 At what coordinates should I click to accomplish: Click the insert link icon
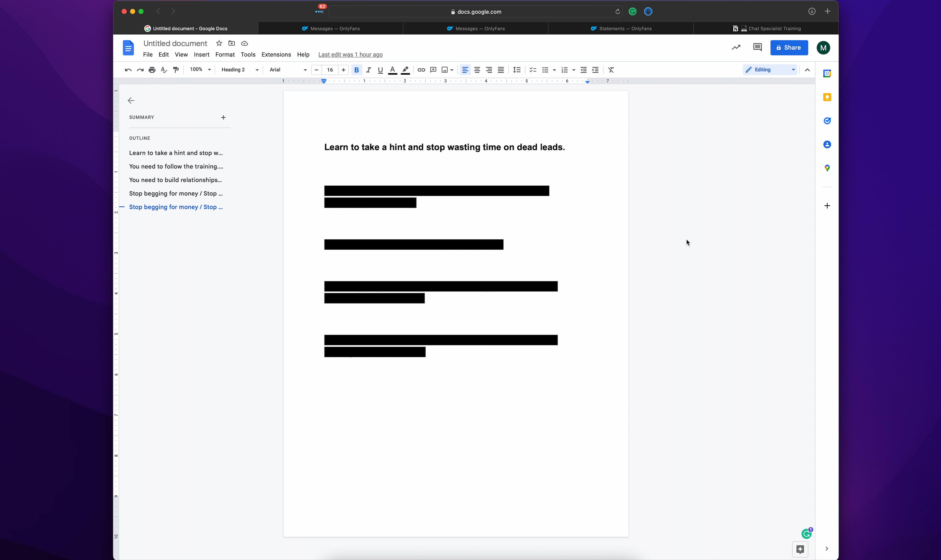[x=421, y=70]
